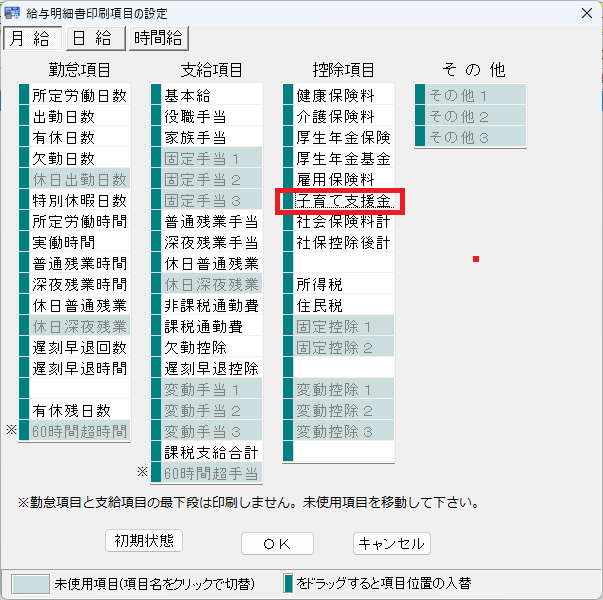
Task: Click the green drag handle beside 基本給
Action: [156, 95]
